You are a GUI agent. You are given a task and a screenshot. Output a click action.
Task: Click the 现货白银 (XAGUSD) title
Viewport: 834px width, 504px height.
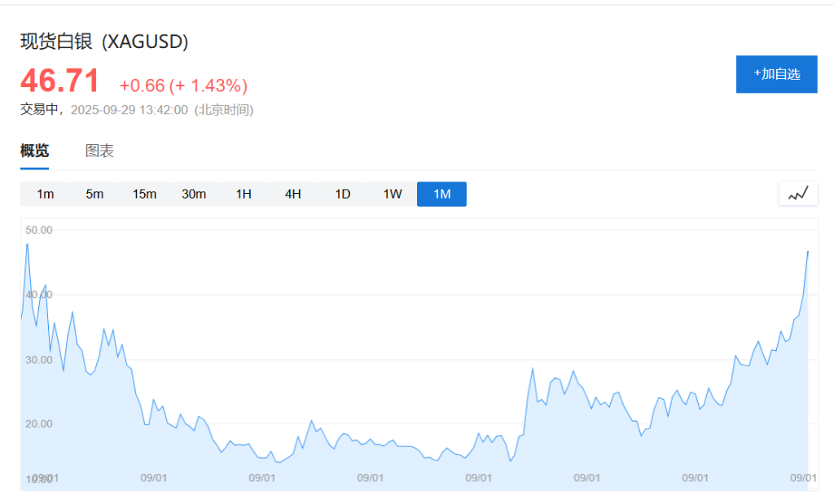(x=104, y=42)
